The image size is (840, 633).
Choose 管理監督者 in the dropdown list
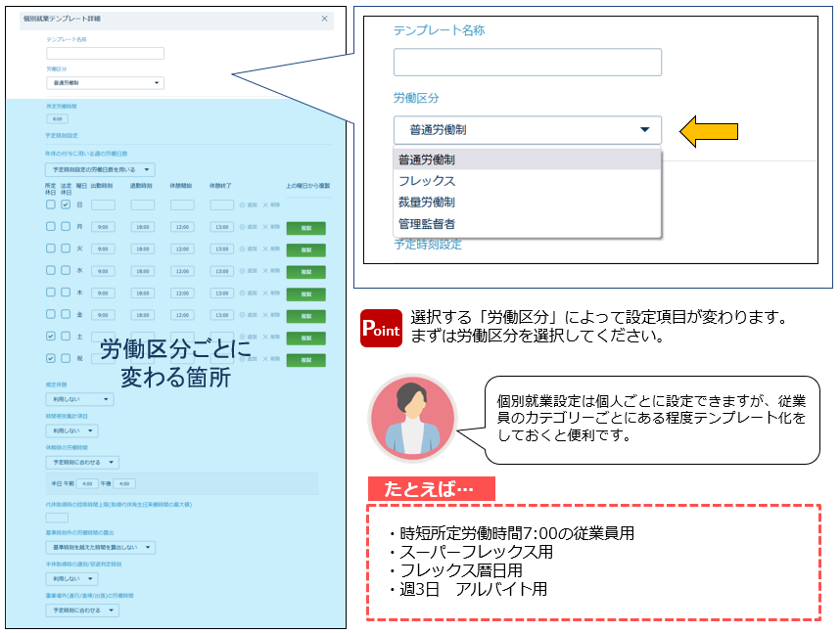click(426, 224)
